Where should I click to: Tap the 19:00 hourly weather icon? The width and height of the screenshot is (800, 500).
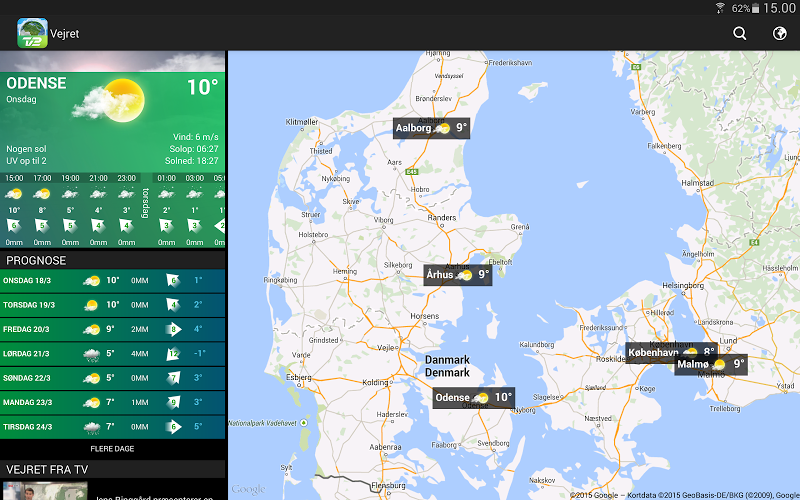click(x=70, y=194)
